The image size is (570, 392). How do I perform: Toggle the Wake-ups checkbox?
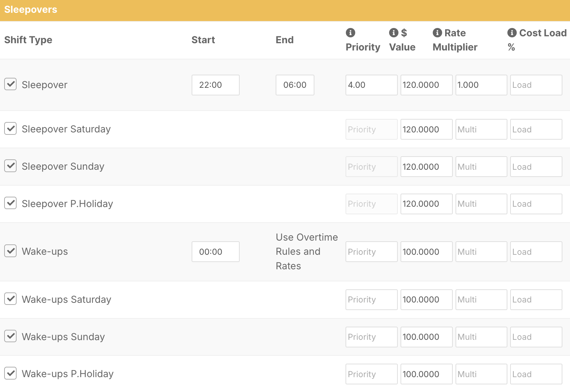click(10, 251)
